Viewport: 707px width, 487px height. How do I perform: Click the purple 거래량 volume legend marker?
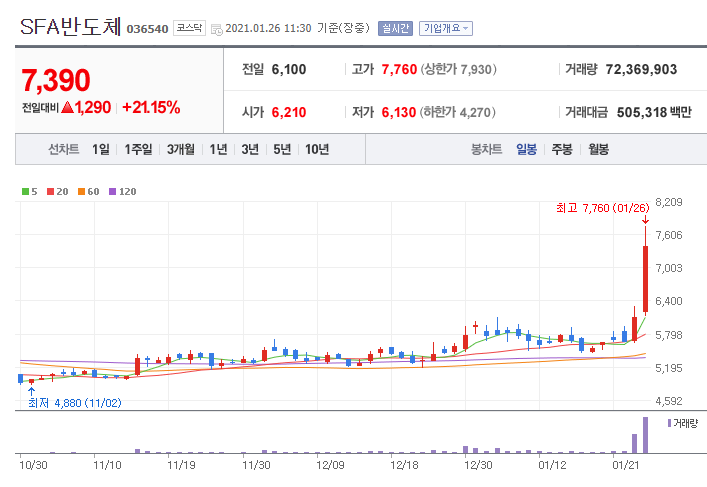[670, 423]
